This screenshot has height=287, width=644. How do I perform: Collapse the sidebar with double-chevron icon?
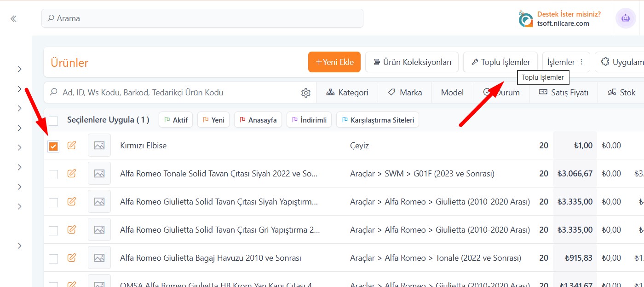coord(13,18)
